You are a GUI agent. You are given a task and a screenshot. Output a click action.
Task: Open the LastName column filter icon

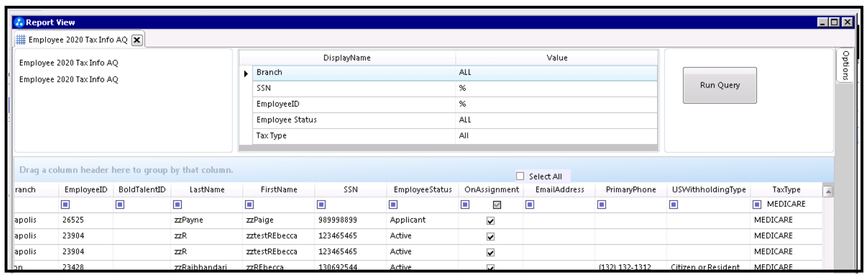pos(177,204)
